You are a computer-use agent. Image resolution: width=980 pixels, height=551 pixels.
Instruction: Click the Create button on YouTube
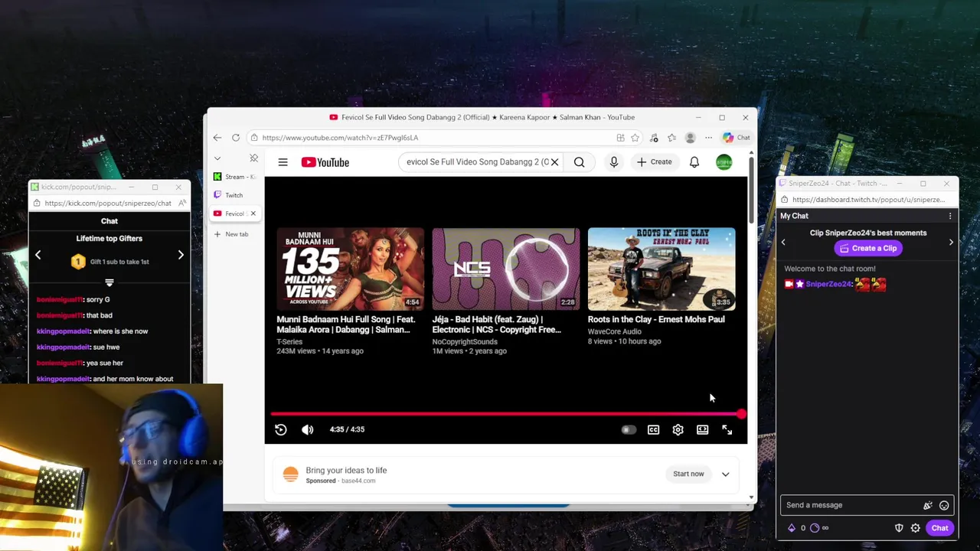click(x=654, y=162)
